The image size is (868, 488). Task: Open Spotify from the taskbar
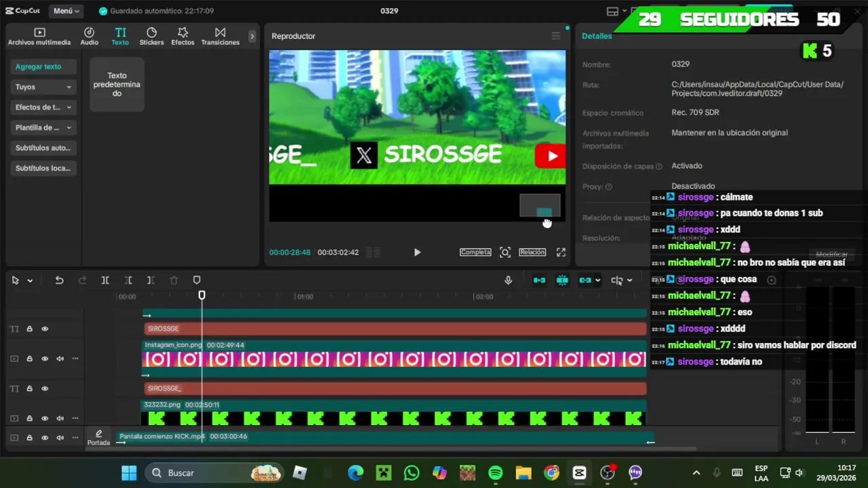pyautogui.click(x=496, y=472)
